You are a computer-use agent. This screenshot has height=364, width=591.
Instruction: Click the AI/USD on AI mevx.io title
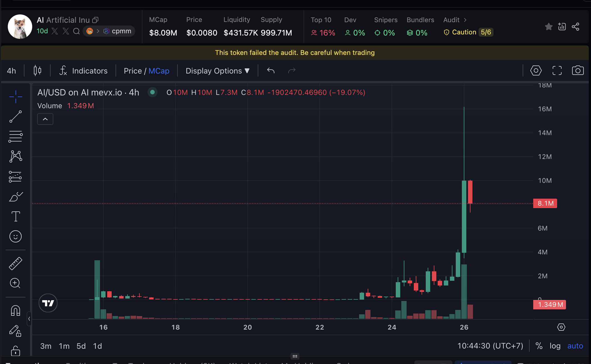pos(88,92)
